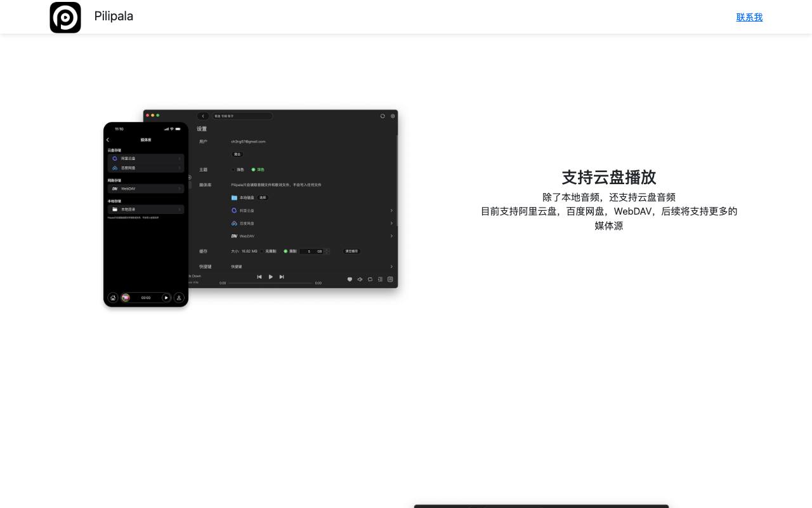Click the 除了本地音频，还支持云盘音频 text line
The height and width of the screenshot is (508, 812).
(609, 197)
